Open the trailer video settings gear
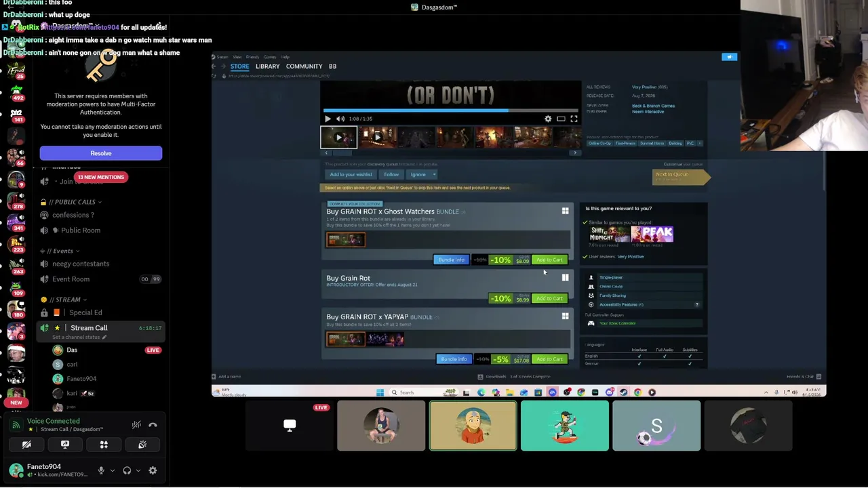Viewport: 868px width, 488px height. (x=548, y=119)
